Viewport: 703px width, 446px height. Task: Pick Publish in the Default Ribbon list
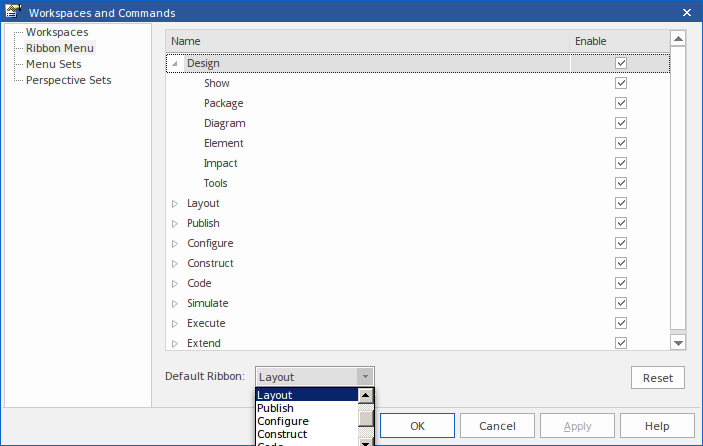[x=275, y=408]
